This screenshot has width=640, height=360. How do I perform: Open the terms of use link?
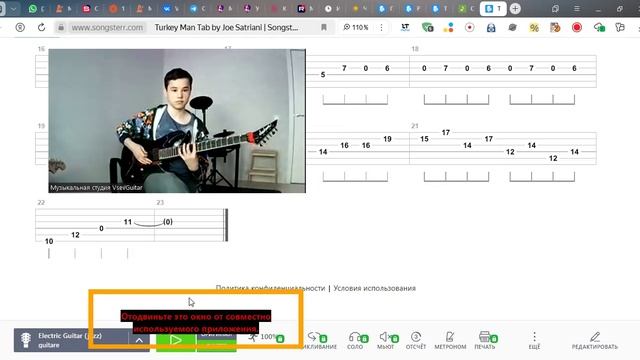(374, 288)
